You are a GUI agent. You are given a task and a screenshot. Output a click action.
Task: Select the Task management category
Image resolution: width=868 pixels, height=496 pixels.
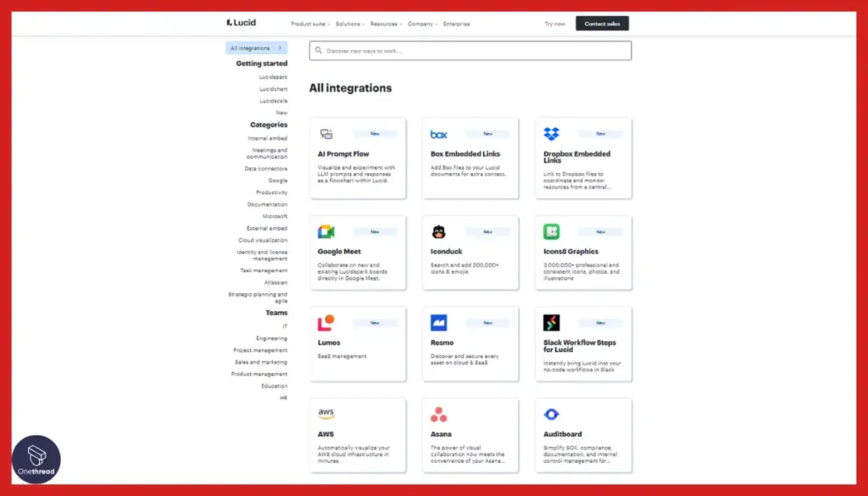pyautogui.click(x=264, y=270)
